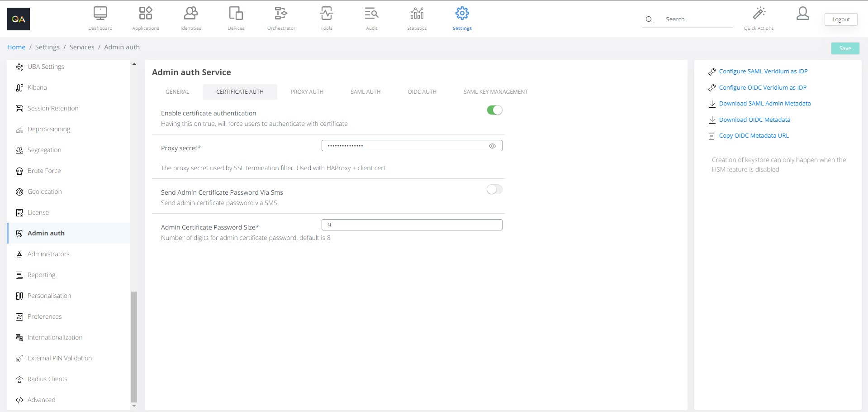Switch to the SAML AUTH tab
The width and height of the screenshot is (868, 412).
point(365,92)
